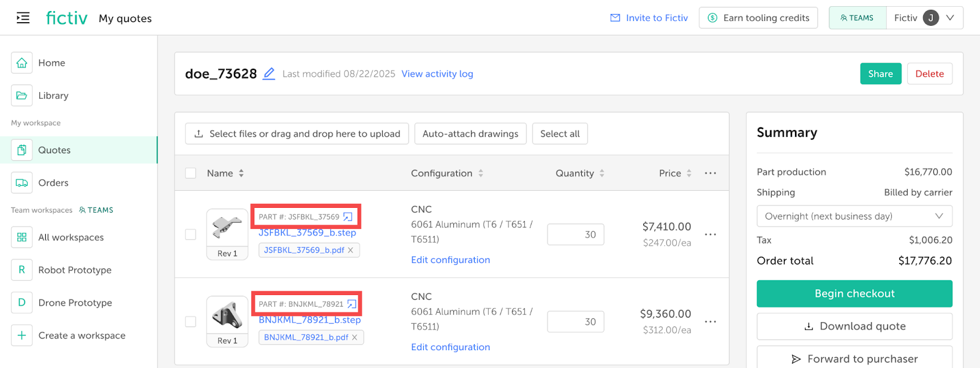980x368 pixels.
Task: Check the JSFBKL_37569_b.step row checkbox
Action: 190,234
